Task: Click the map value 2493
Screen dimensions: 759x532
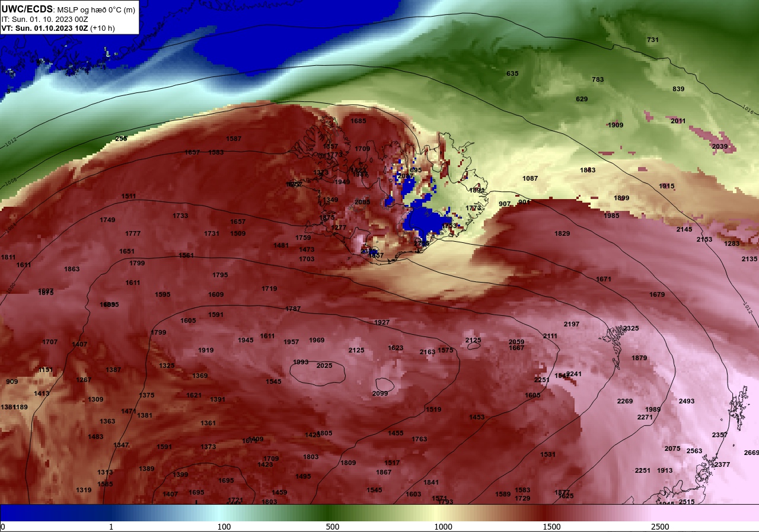Action: pyautogui.click(x=687, y=401)
